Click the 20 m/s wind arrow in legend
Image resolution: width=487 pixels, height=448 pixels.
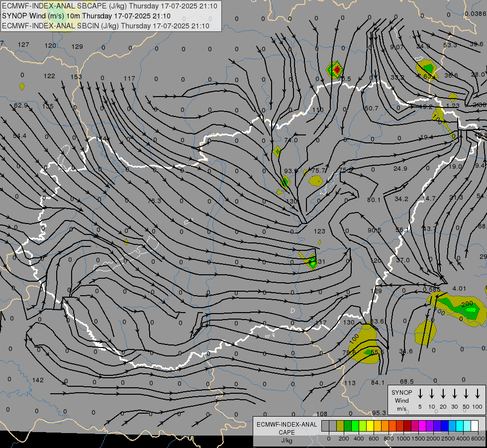(443, 394)
